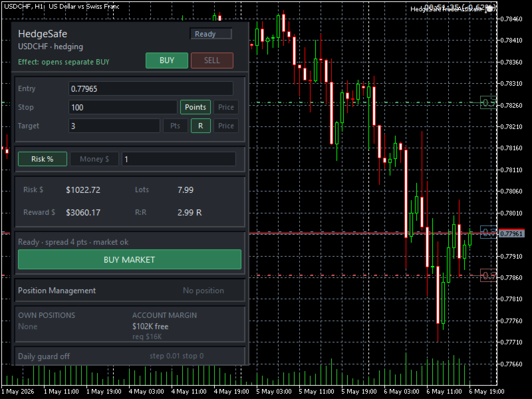532x399 pixels.
Task: Choose Risk % sizing mode
Action: pos(43,159)
